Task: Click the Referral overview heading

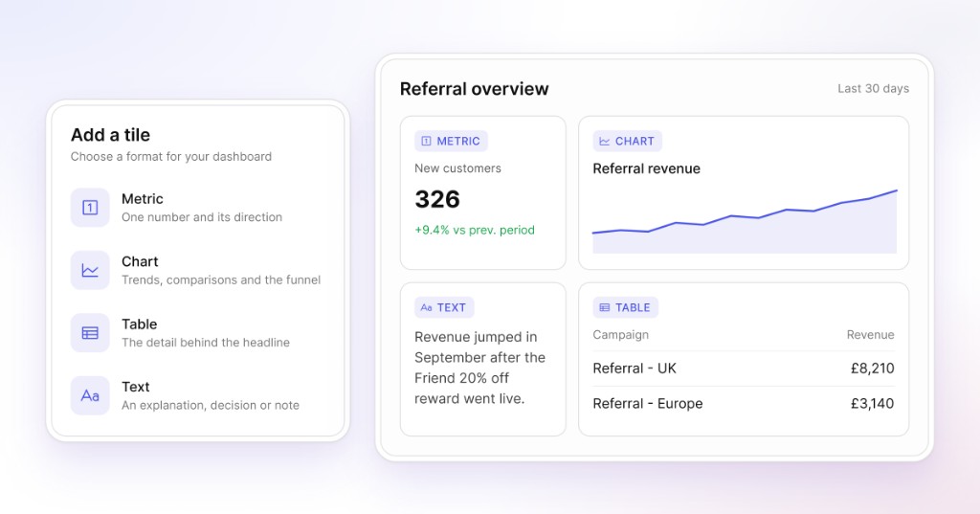Action: click(x=474, y=89)
